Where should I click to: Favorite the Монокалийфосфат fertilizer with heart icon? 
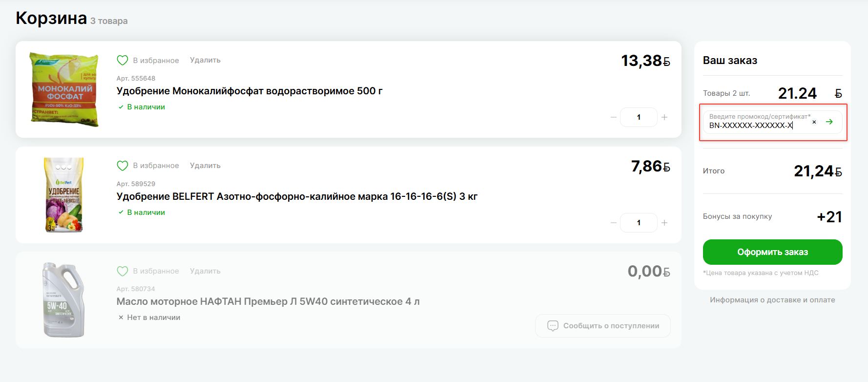[123, 60]
